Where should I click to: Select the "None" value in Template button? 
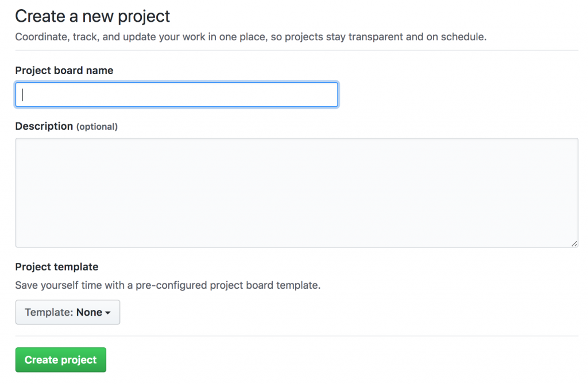(89, 312)
